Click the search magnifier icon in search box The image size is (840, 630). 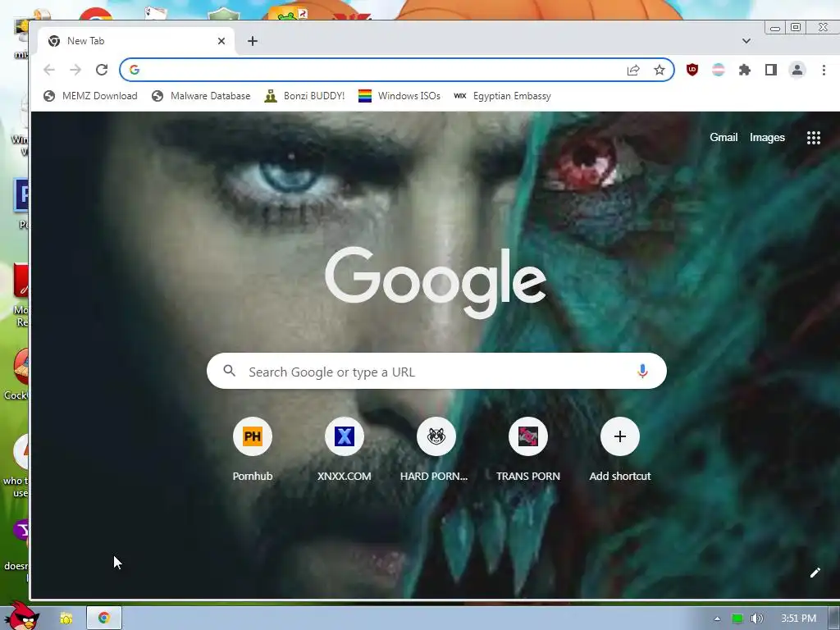(x=230, y=371)
